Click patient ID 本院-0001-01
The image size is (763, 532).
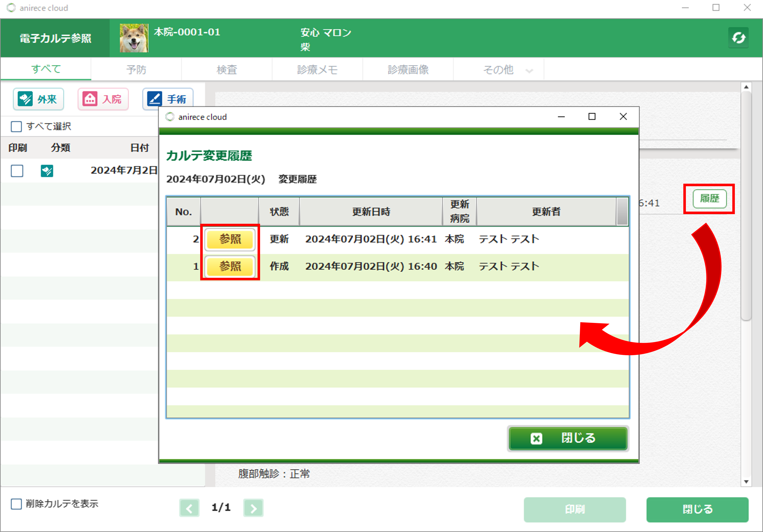(x=187, y=32)
